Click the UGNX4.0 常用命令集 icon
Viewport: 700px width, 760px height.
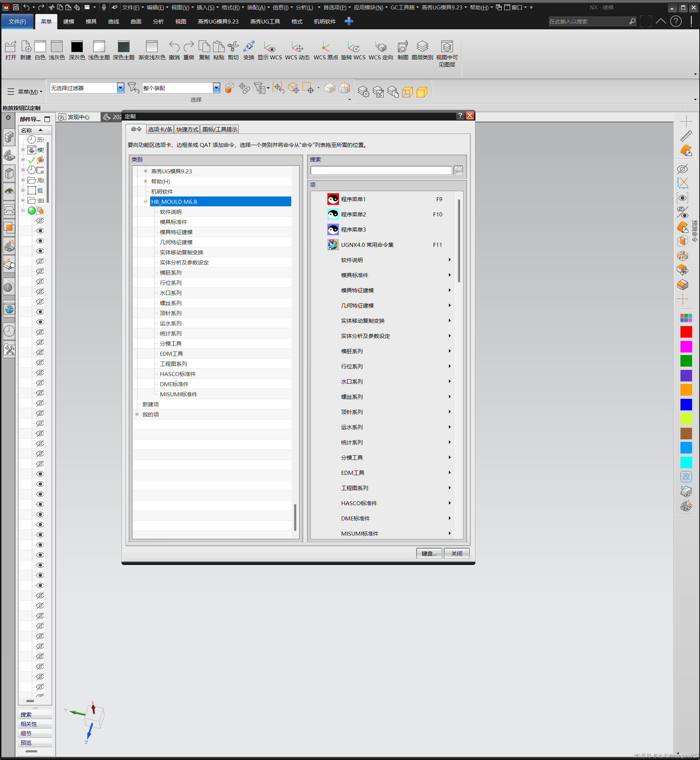[x=333, y=244]
